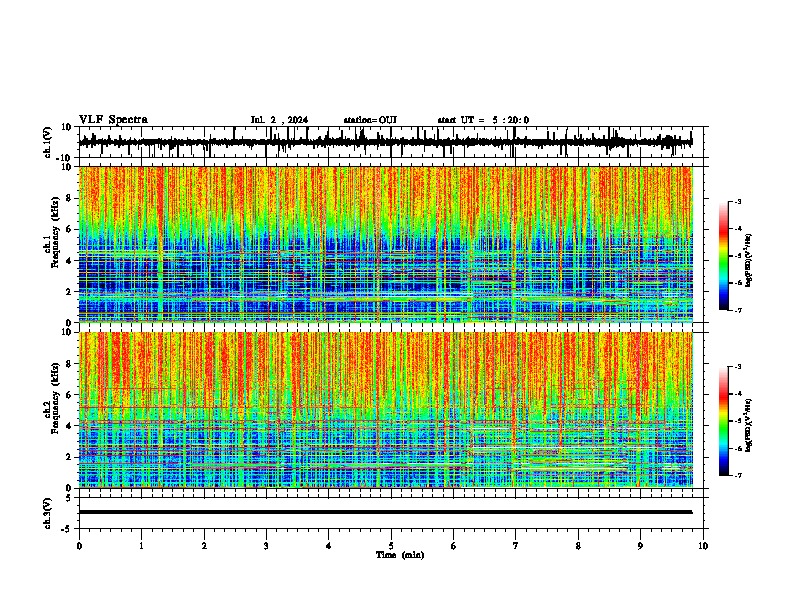
Task: Click the "Time (min)" x-axis label
Action: point(400,555)
